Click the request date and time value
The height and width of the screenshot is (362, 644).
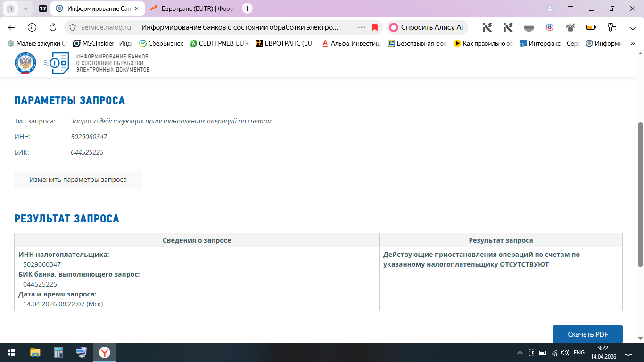pyautogui.click(x=63, y=304)
